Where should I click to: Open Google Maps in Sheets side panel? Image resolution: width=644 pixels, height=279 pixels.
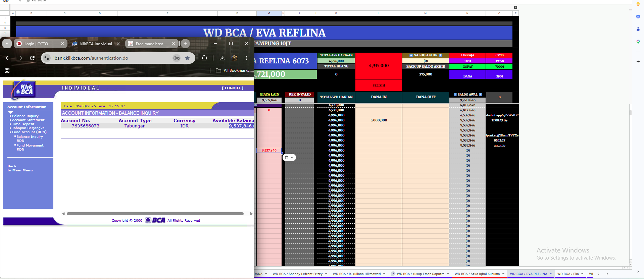(x=638, y=42)
